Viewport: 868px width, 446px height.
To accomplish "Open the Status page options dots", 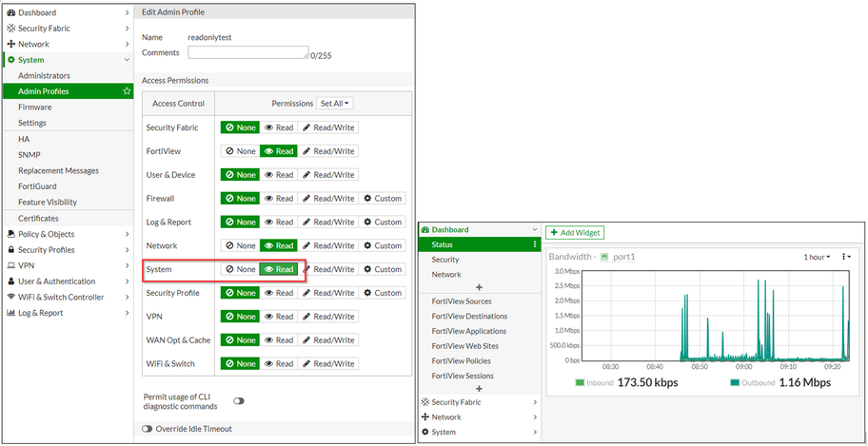I will pyautogui.click(x=535, y=244).
